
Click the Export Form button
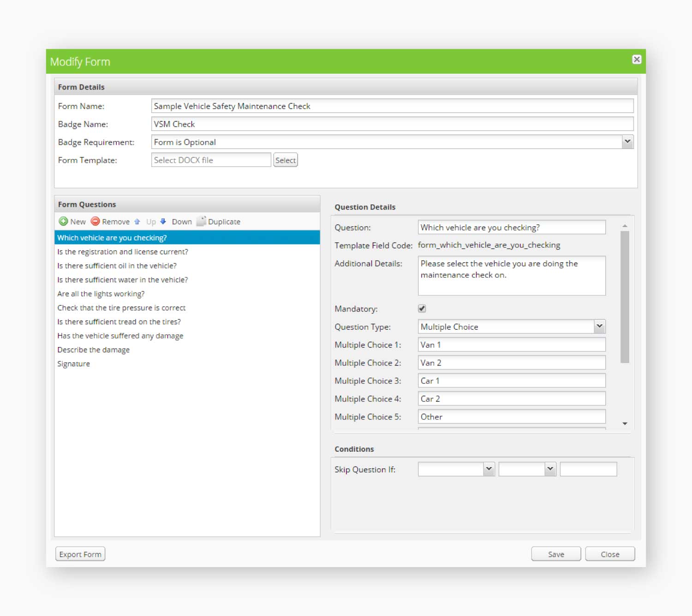click(80, 554)
